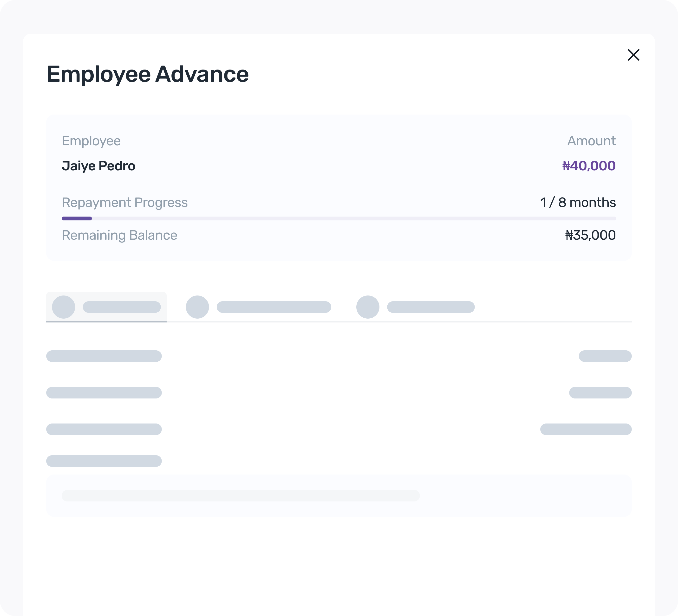Click the Employee Advance heading
The width and height of the screenshot is (678, 616).
point(148,74)
